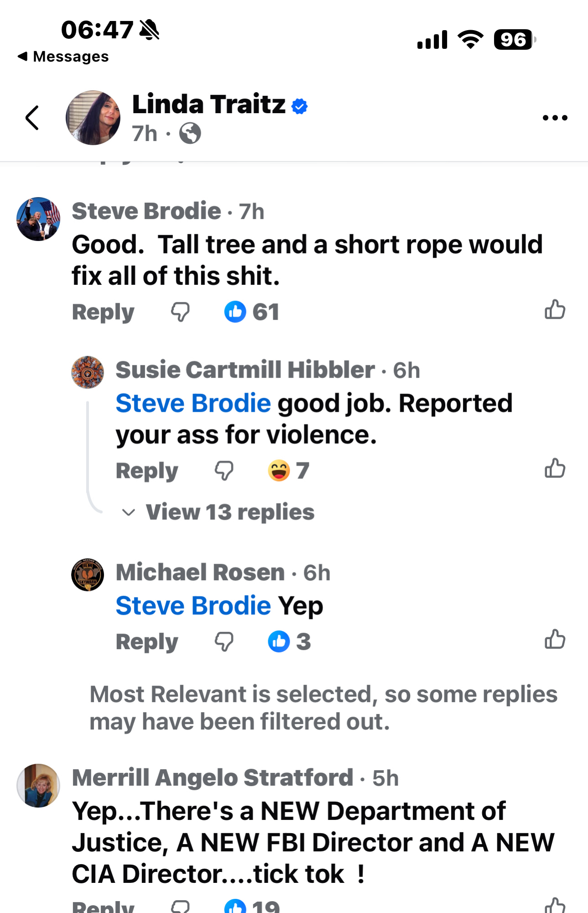View the 3 likes on Michael Rosen's reply
This screenshot has width=588, height=913.
point(289,642)
